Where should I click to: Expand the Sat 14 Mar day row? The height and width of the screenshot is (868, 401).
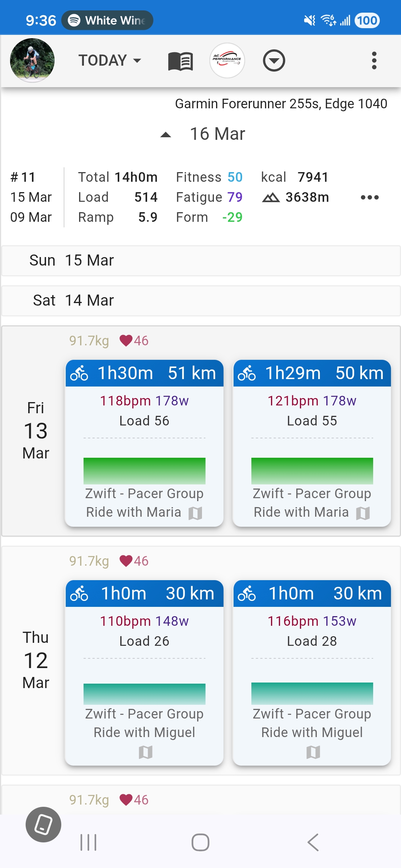[200, 300]
